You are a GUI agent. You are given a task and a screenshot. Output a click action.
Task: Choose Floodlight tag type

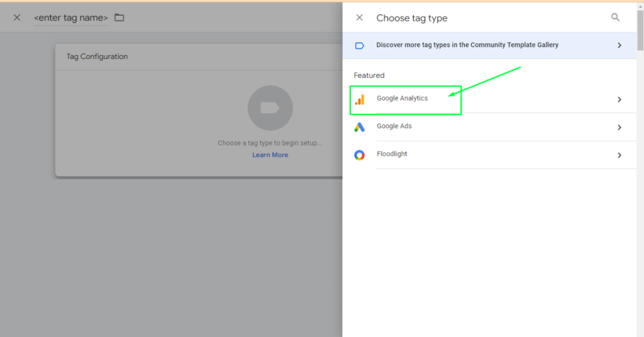392,154
